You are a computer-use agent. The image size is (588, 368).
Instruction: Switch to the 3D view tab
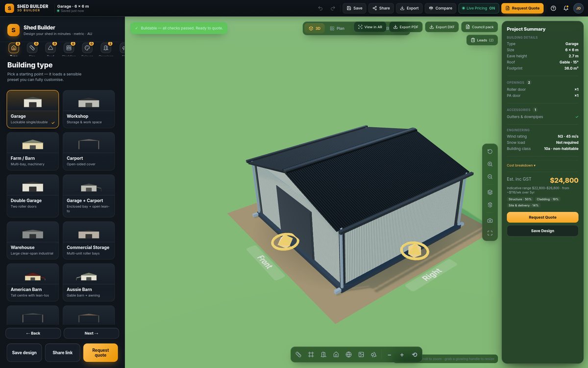[x=315, y=28]
